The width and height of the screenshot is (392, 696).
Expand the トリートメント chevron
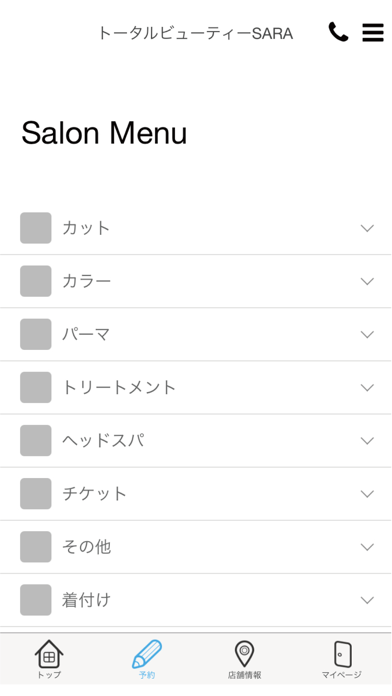coord(367,388)
